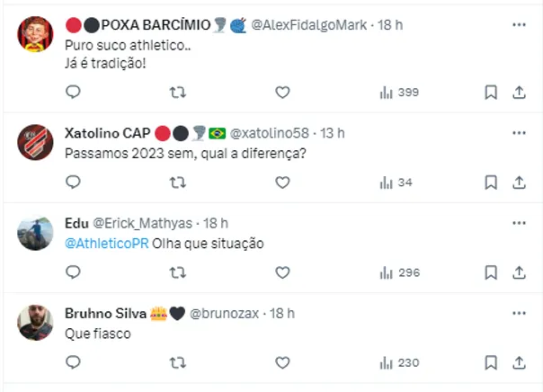Screen dimensions: 543x392
Task: Like Edu's tweet about AthleticoPR
Action: coord(282,272)
